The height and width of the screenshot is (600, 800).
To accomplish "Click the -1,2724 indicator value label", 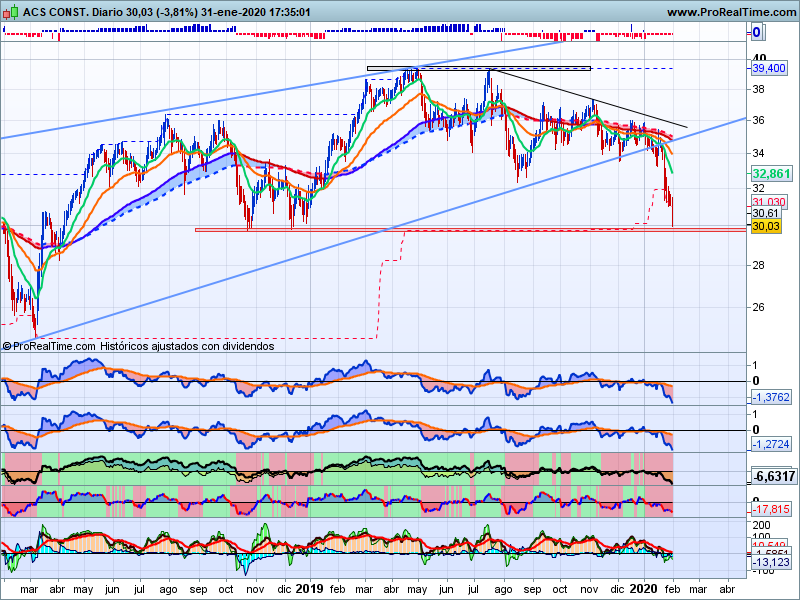I will [771, 444].
